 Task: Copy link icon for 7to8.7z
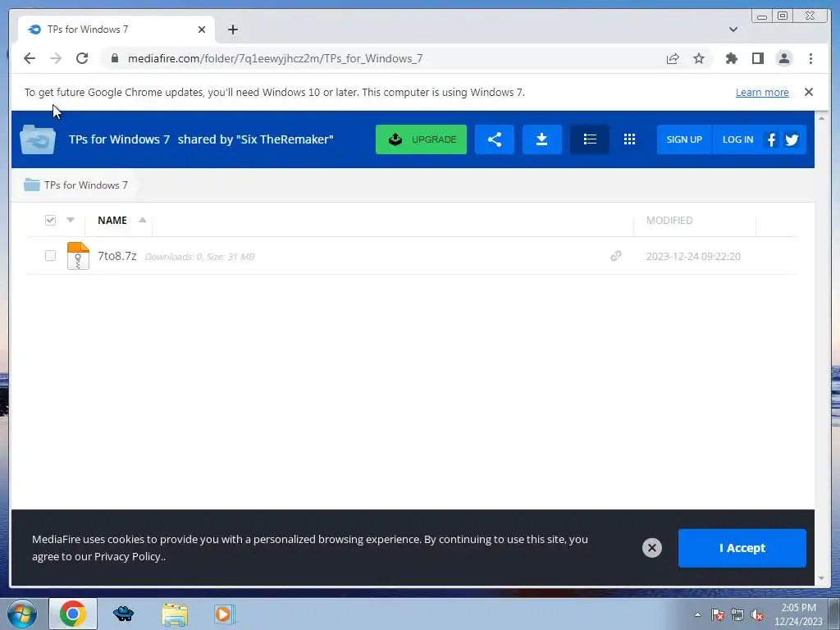pyautogui.click(x=616, y=256)
